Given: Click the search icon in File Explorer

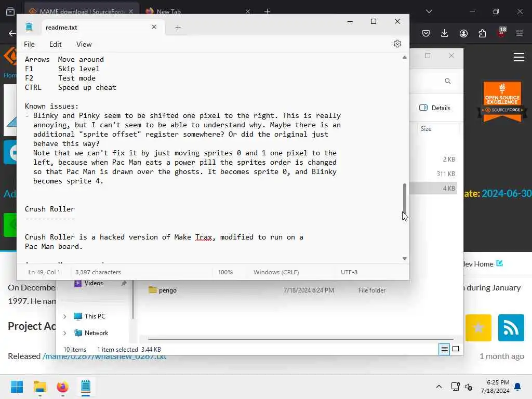Looking at the screenshot, I should click(x=447, y=81).
